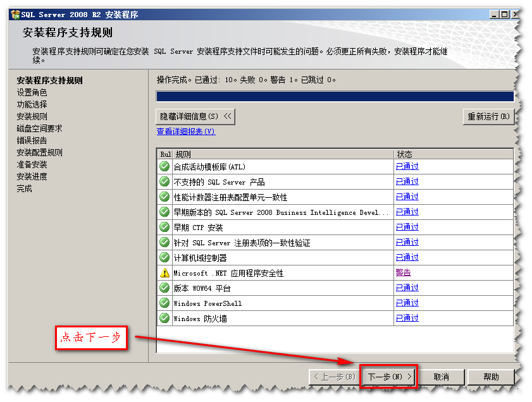Click the SQL Server installer title bar icon
Viewport: 532px width, 402px height.
coord(15,15)
